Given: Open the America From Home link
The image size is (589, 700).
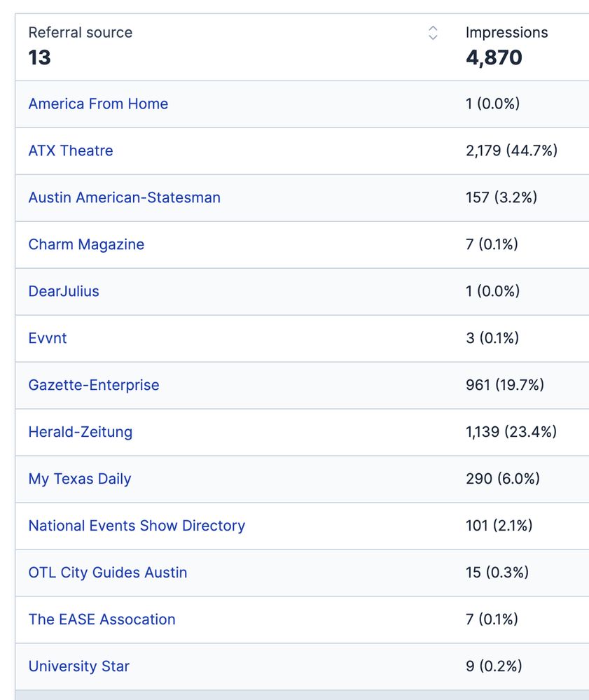Looking at the screenshot, I should coord(98,104).
